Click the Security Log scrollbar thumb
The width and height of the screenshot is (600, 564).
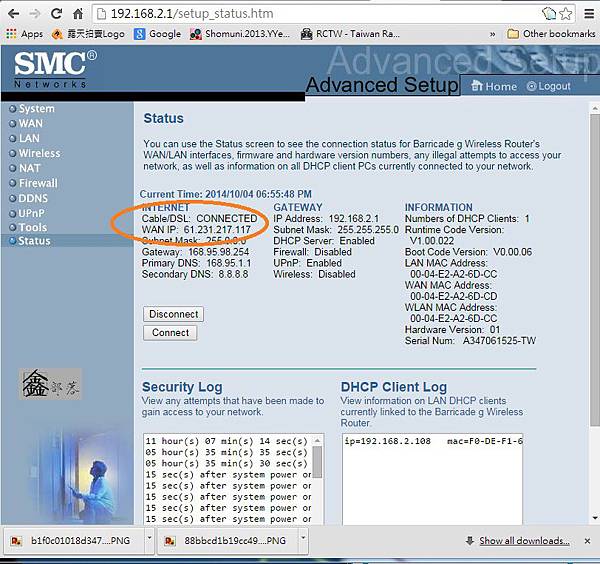(317, 462)
